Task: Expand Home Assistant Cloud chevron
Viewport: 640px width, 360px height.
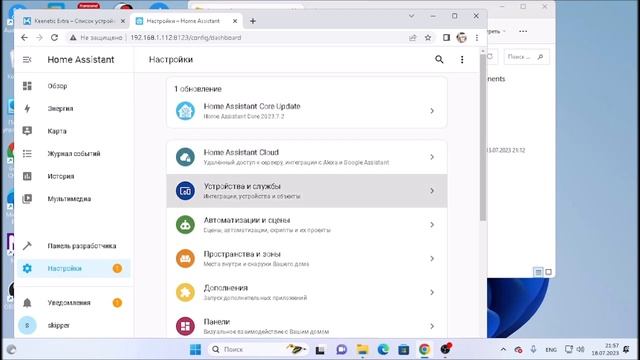Action: tap(432, 157)
